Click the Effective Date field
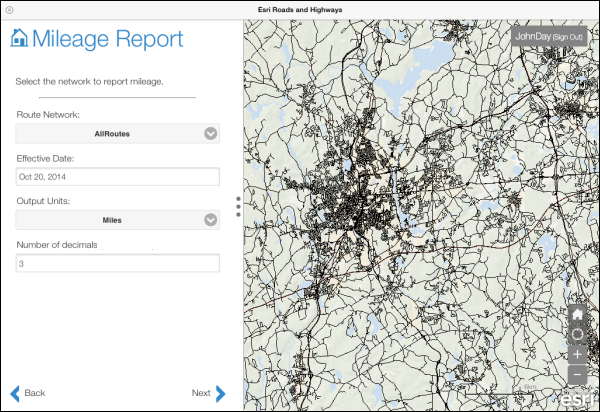The height and width of the screenshot is (412, 600). pyautogui.click(x=117, y=177)
